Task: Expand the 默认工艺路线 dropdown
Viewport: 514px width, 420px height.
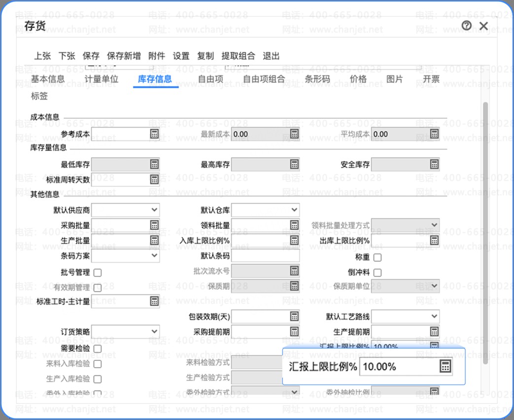Action: click(x=434, y=316)
